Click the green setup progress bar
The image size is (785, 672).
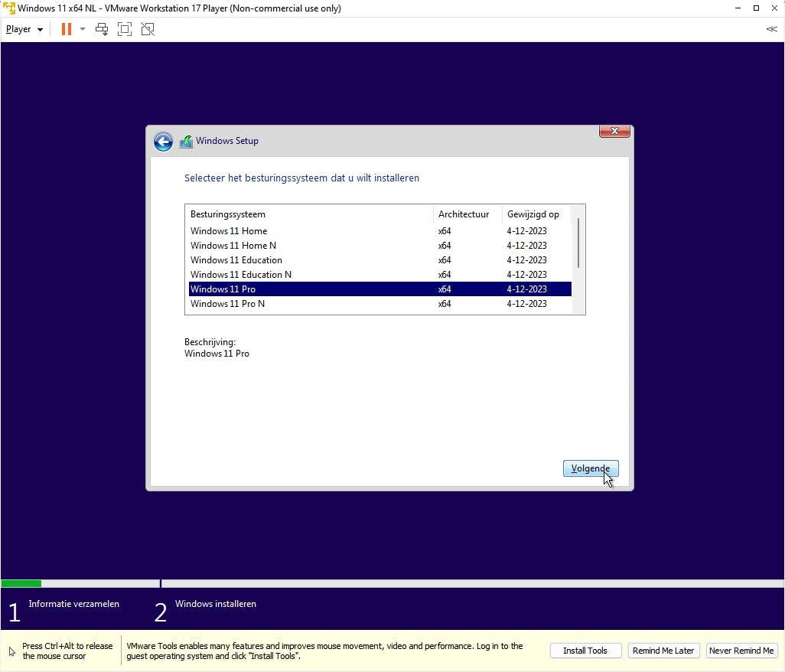coord(21,583)
